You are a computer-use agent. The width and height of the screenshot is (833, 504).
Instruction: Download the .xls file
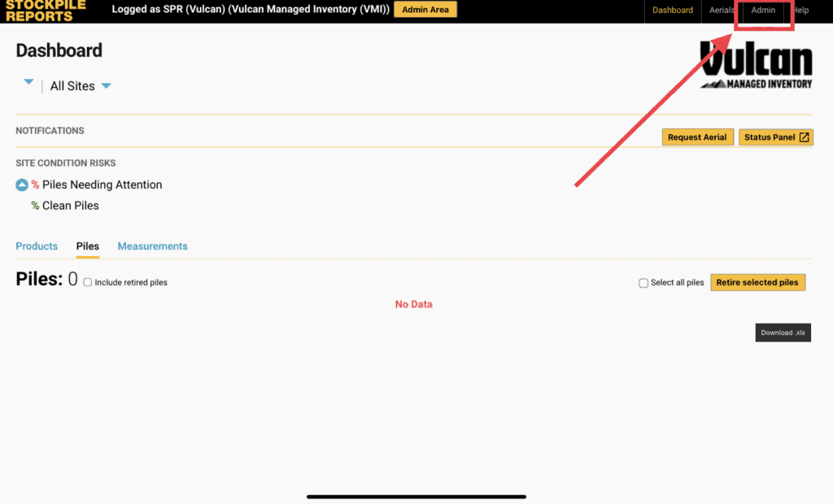click(783, 332)
